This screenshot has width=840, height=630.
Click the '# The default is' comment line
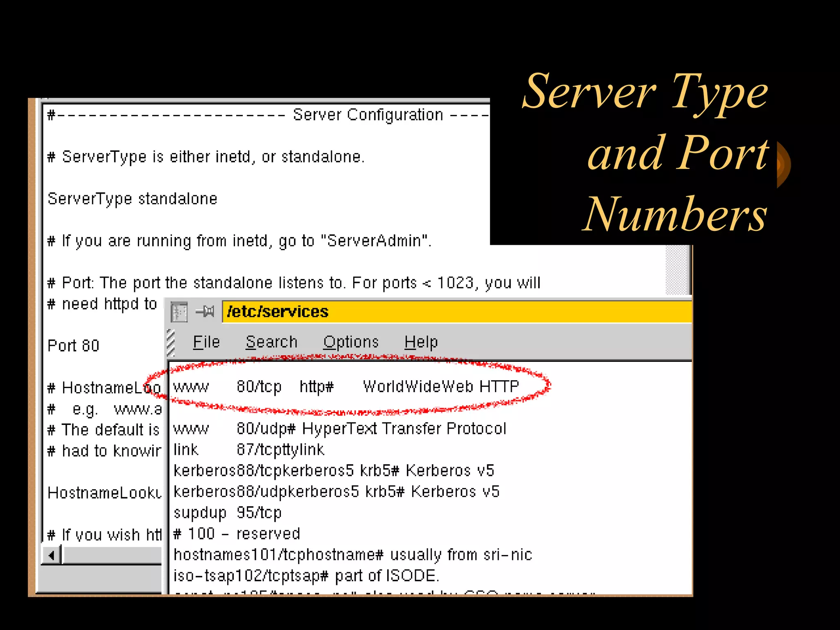(x=103, y=430)
